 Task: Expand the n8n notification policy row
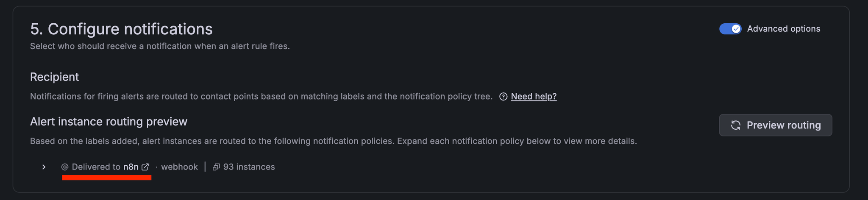tap(44, 167)
